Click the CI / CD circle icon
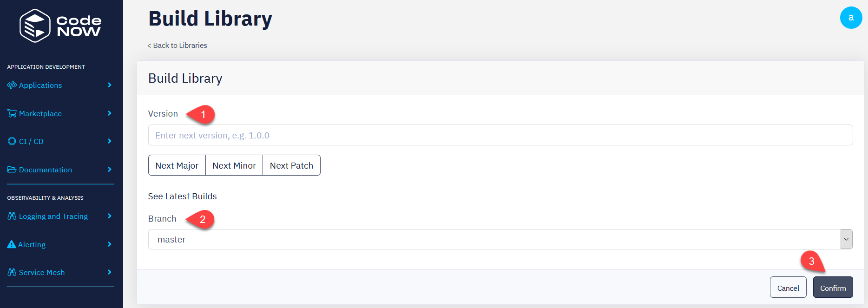 click(12, 141)
